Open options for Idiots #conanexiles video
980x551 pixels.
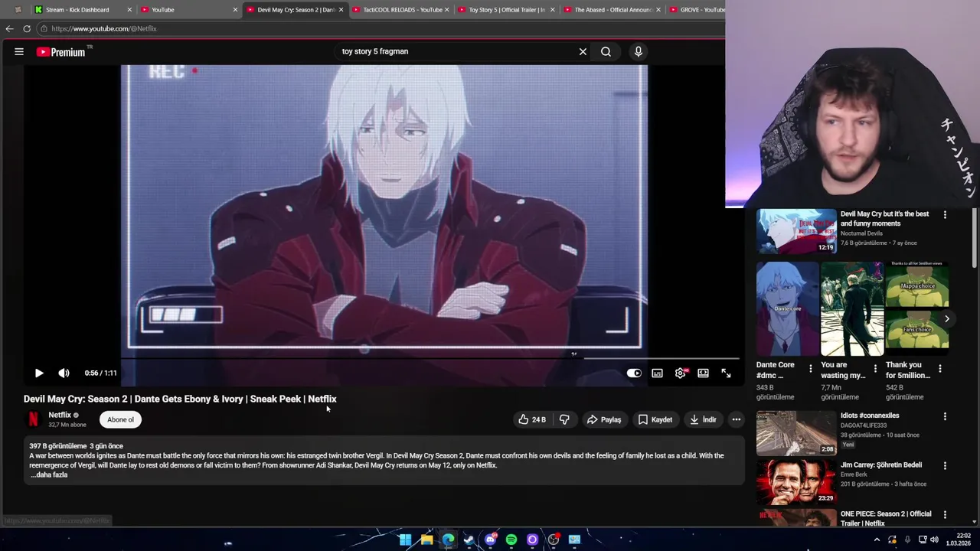coord(945,416)
